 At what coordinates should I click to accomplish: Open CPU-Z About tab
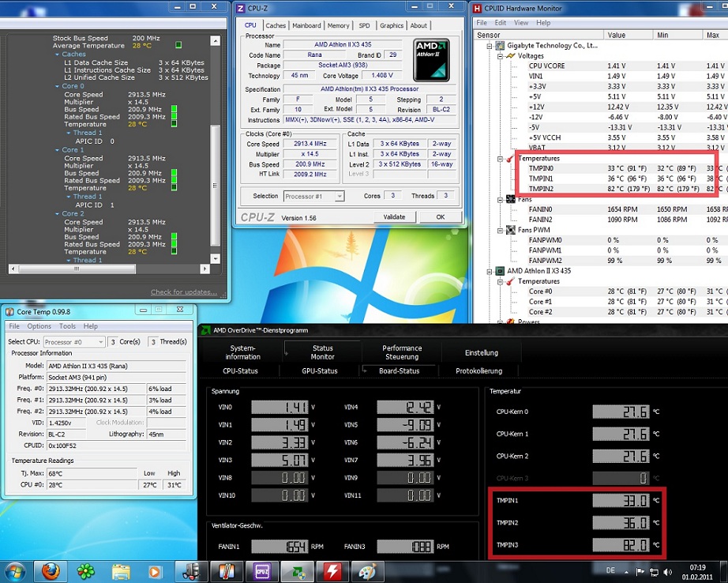418,25
